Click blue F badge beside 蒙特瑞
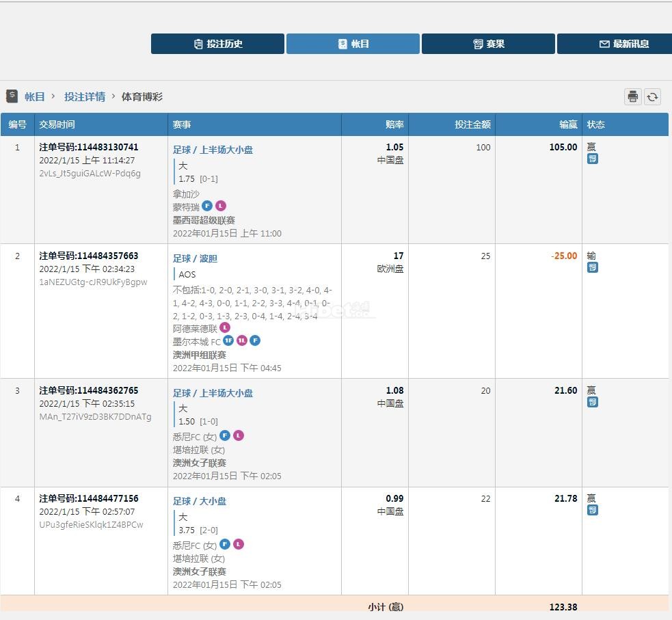This screenshot has height=620, width=672. coord(207,206)
